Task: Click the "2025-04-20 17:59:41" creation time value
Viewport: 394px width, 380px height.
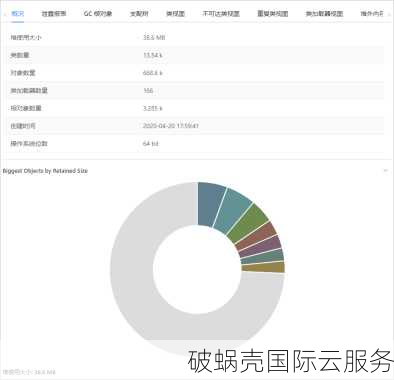Action: click(x=171, y=126)
